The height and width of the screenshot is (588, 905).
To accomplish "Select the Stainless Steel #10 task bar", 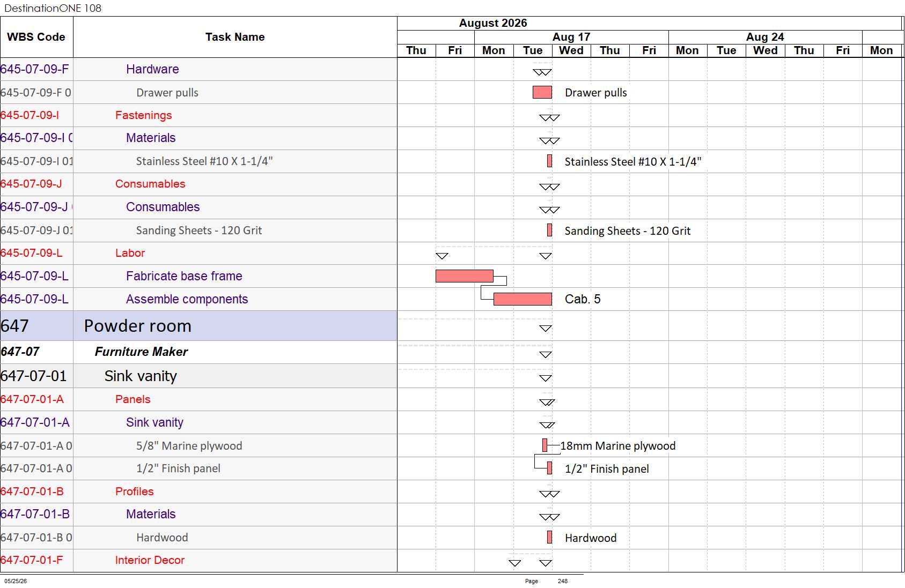I will tap(549, 161).
